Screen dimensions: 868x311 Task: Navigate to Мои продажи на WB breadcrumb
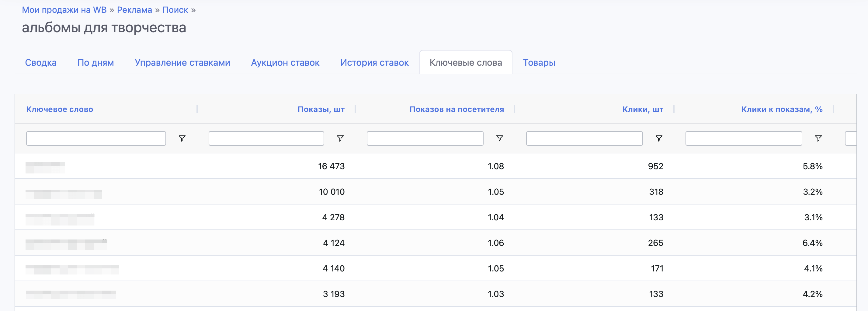(x=64, y=9)
